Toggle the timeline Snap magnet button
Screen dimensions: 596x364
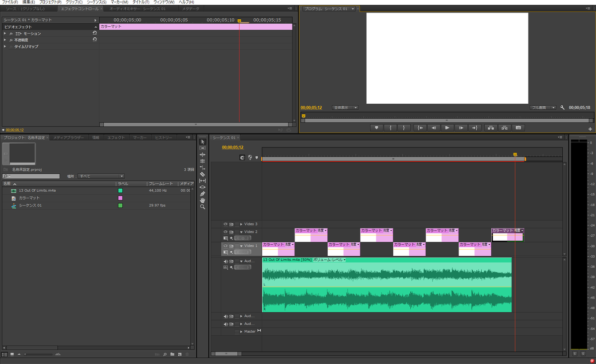242,157
